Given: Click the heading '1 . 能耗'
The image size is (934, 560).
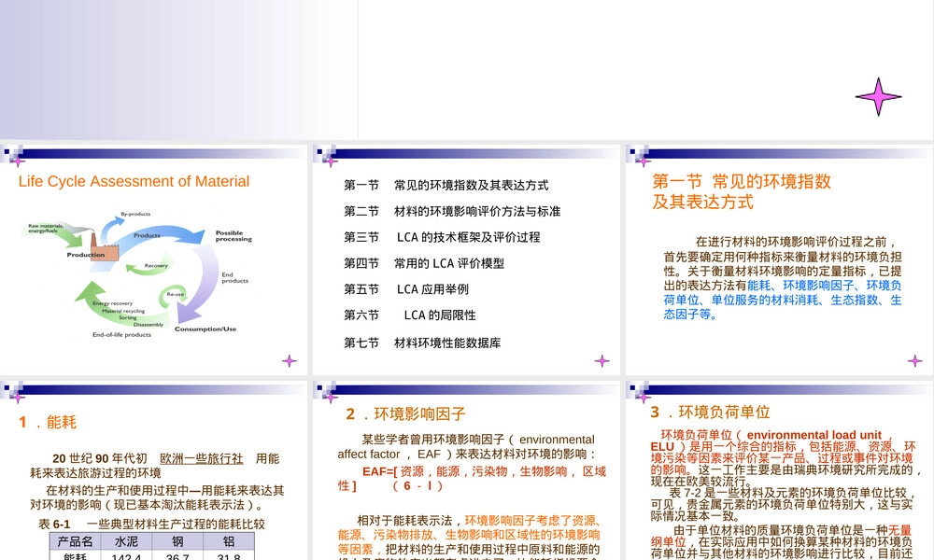Looking at the screenshot, I should (48, 423).
